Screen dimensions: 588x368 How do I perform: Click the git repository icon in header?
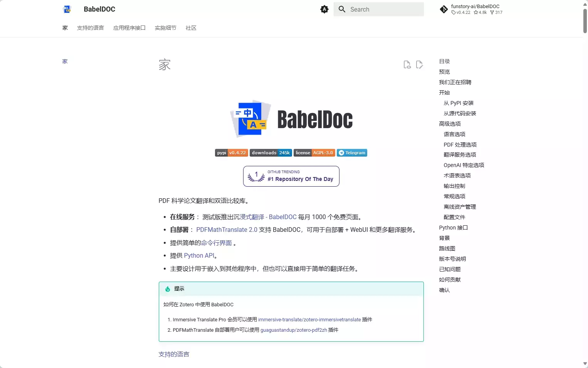[444, 9]
